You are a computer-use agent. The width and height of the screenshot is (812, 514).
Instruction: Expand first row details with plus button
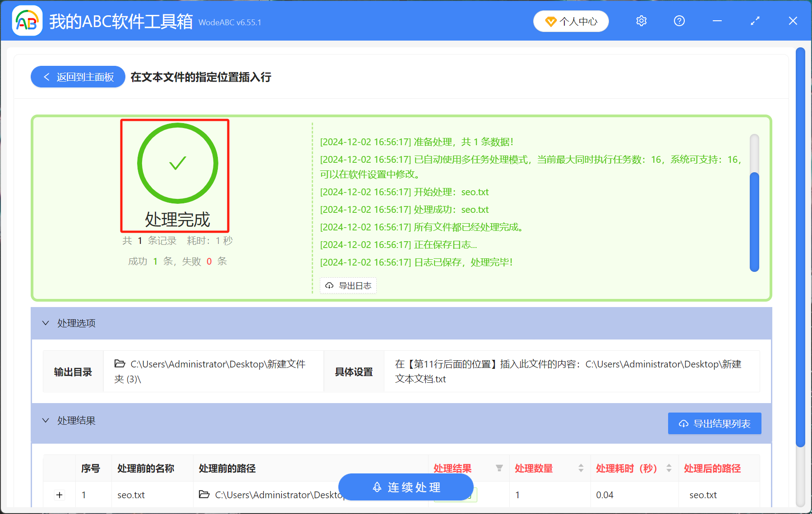pos(59,495)
